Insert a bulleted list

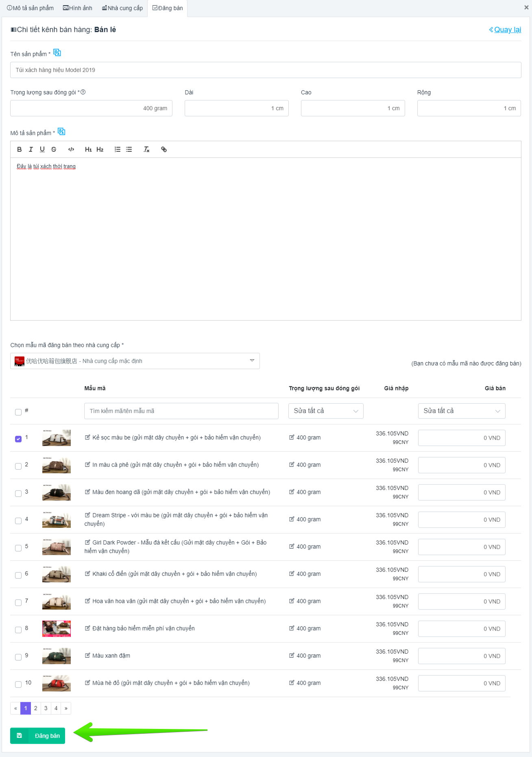pos(129,149)
